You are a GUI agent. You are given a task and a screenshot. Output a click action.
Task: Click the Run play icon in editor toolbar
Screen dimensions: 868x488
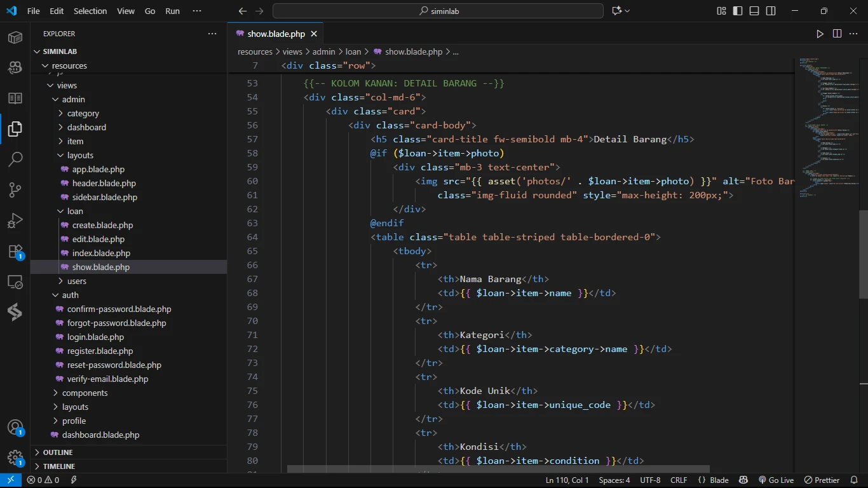point(820,34)
